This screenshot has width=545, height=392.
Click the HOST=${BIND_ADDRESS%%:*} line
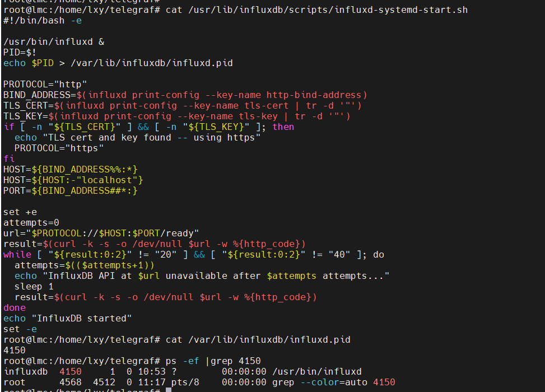(x=71, y=170)
